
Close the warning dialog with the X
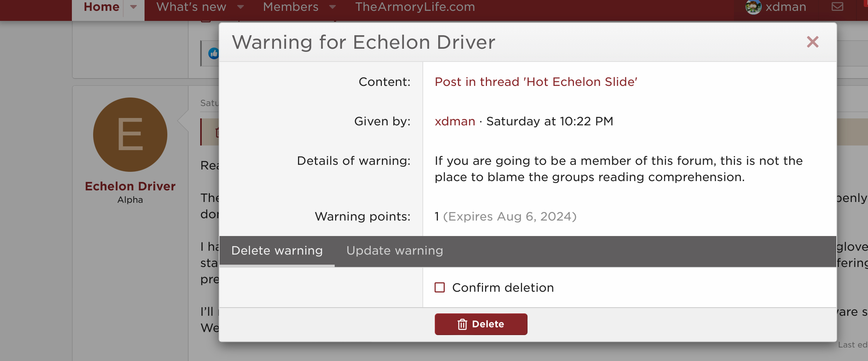tap(812, 42)
